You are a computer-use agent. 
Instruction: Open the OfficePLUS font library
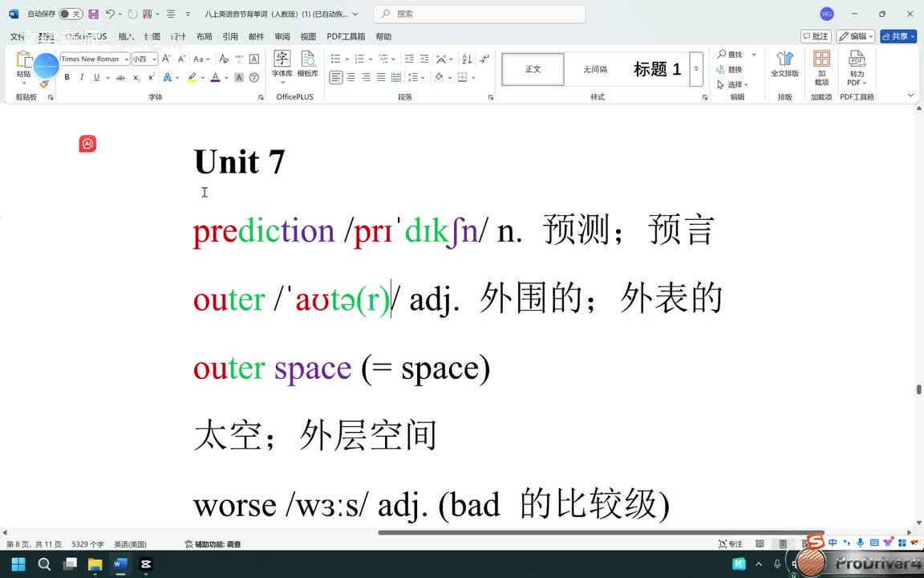[282, 65]
